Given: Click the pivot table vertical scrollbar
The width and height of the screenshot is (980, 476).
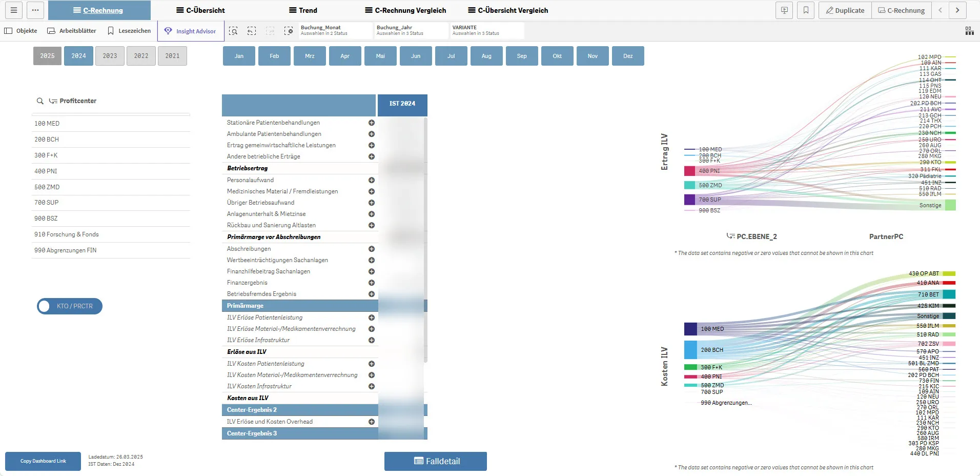Looking at the screenshot, I should pos(425,240).
